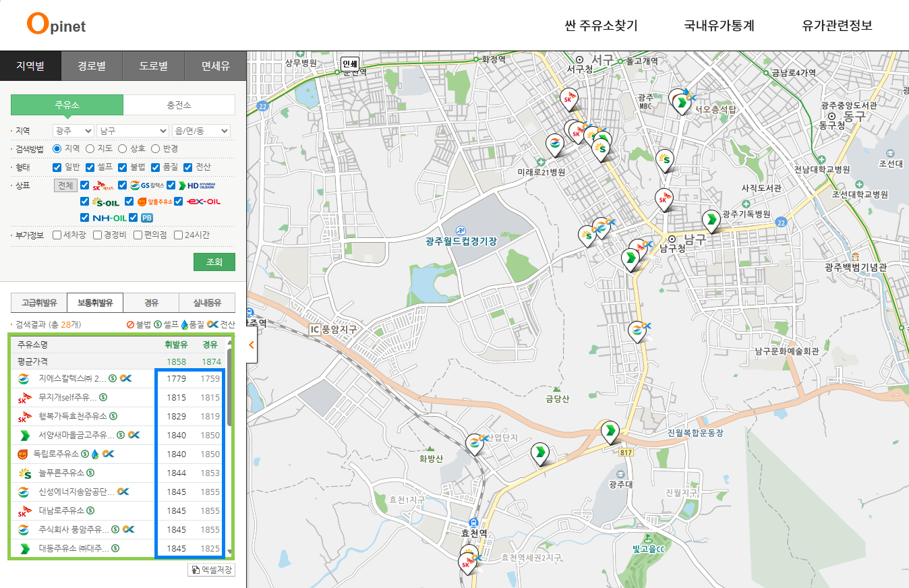909x588 pixels.
Task: Click the 알뜰 smiley logo beside 독립로주유소
Action: click(22, 454)
